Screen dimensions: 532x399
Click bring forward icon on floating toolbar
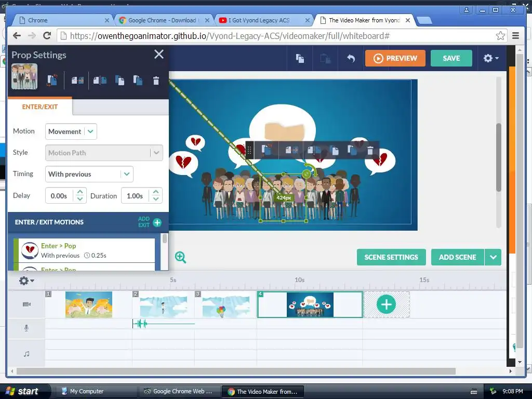(x=334, y=150)
